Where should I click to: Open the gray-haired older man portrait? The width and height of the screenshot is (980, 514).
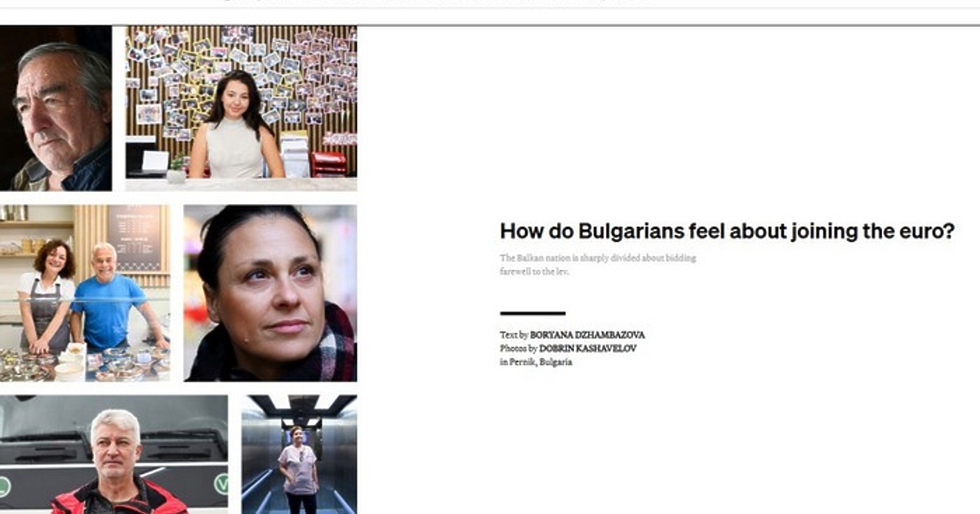(56, 108)
